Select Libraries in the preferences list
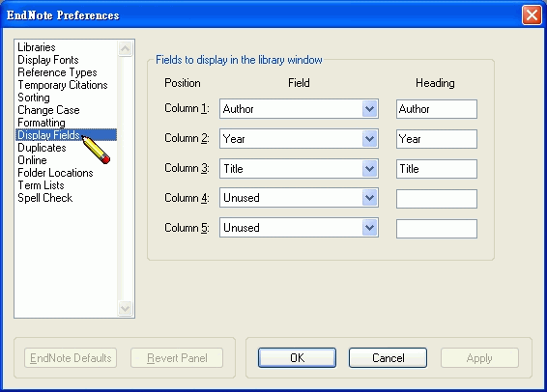The height and width of the screenshot is (392, 547). pos(37,47)
